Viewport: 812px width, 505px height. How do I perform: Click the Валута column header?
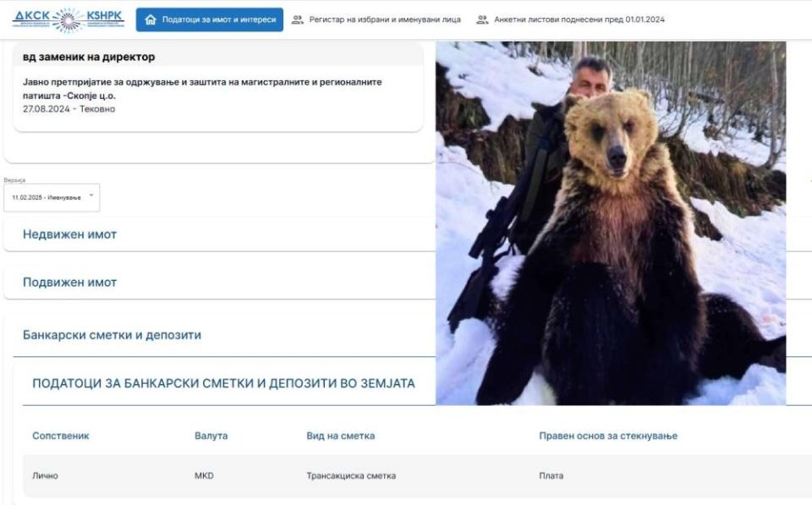211,436
